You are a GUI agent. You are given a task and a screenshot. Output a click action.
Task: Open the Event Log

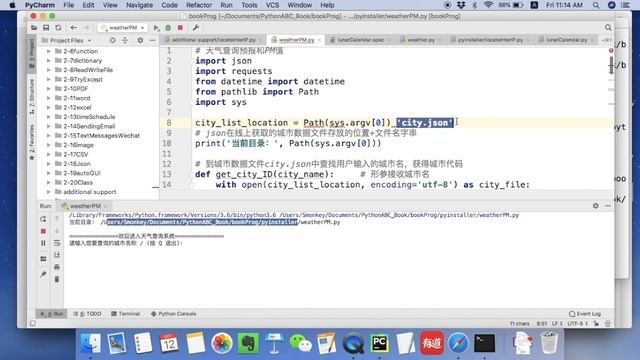pos(585,314)
